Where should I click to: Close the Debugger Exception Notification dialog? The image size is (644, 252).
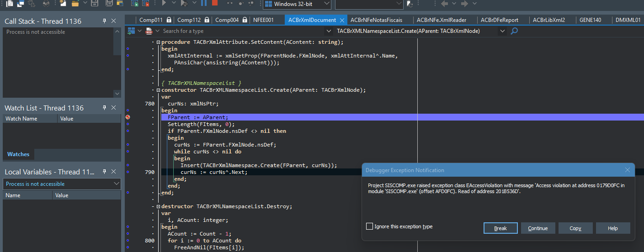(628, 170)
